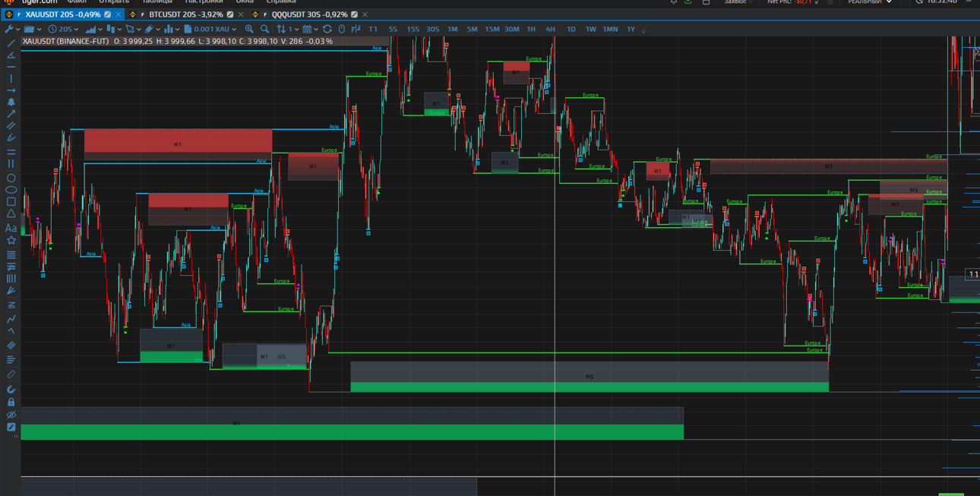Set timeframe to 1M
980x496 pixels.
click(452, 29)
